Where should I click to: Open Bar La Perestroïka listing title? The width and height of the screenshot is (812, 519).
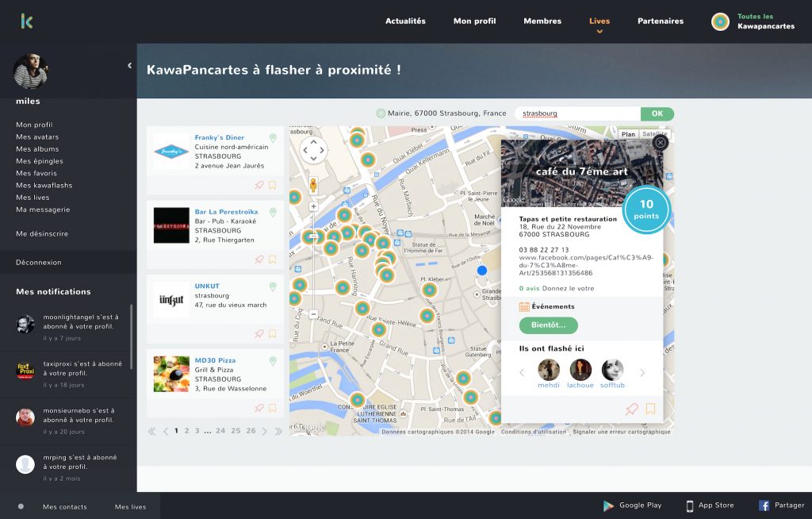(x=226, y=212)
